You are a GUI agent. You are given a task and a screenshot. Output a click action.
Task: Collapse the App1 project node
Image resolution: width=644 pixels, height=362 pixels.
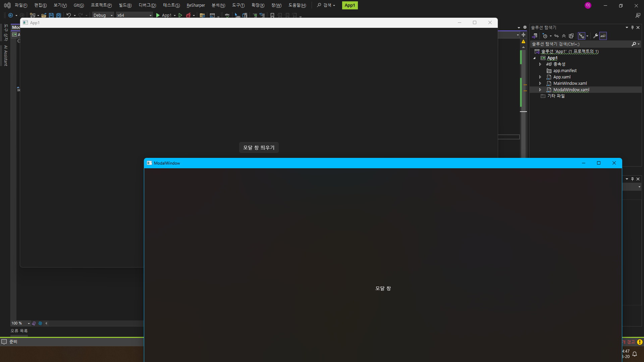pyautogui.click(x=534, y=58)
